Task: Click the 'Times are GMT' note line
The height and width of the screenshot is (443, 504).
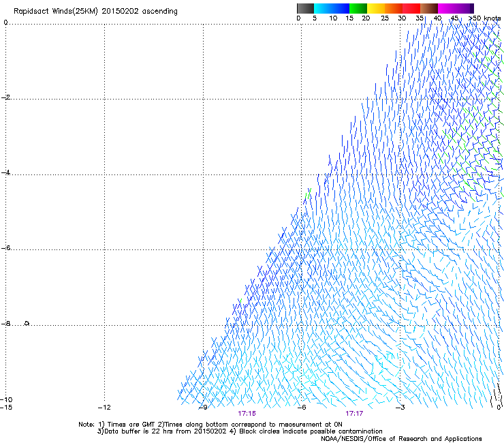Action: coord(210,425)
